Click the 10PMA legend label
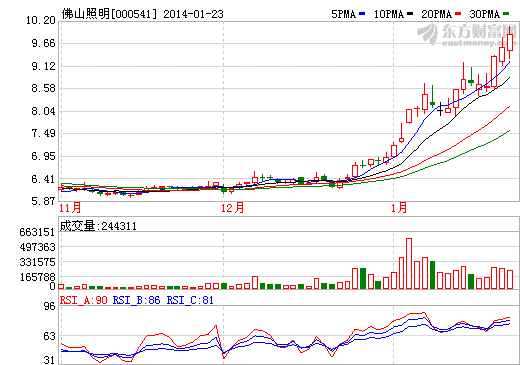This screenshot has width=520, height=365. pyautogui.click(x=389, y=14)
